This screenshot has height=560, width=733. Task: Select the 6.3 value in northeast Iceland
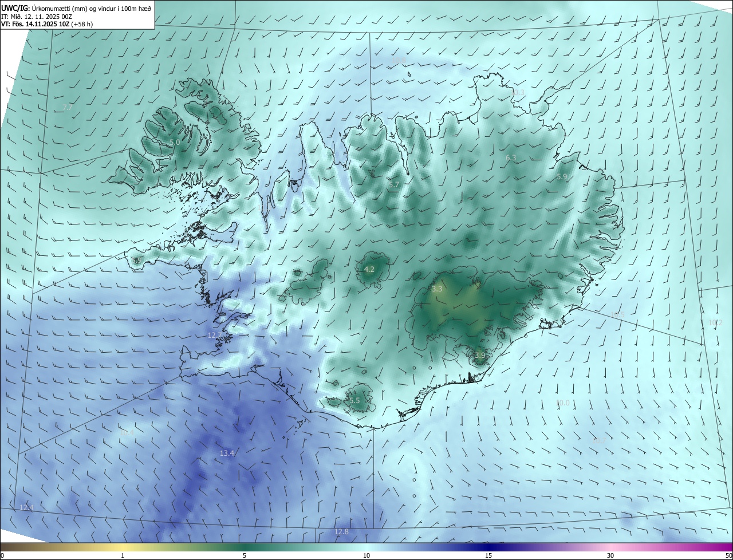point(511,157)
